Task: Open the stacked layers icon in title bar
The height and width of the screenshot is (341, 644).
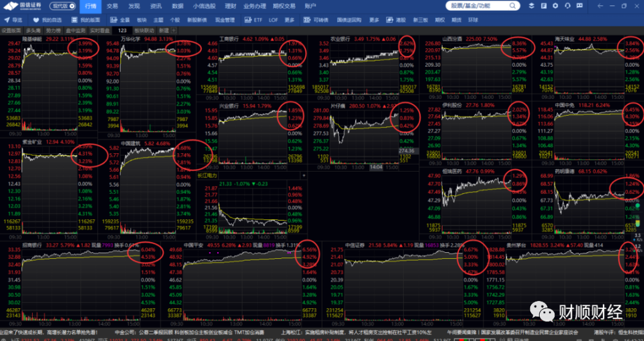Action: click(x=531, y=6)
